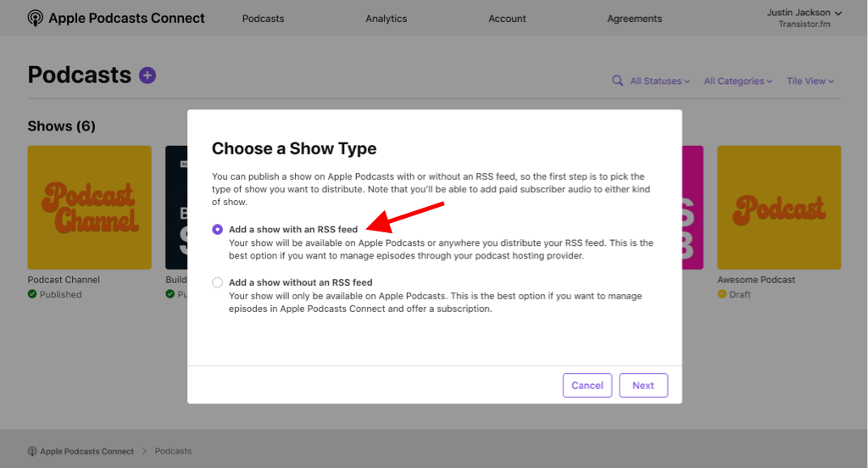The height and width of the screenshot is (468, 868).
Task: Select 'Add a show without an RSS feed'
Action: tap(218, 282)
